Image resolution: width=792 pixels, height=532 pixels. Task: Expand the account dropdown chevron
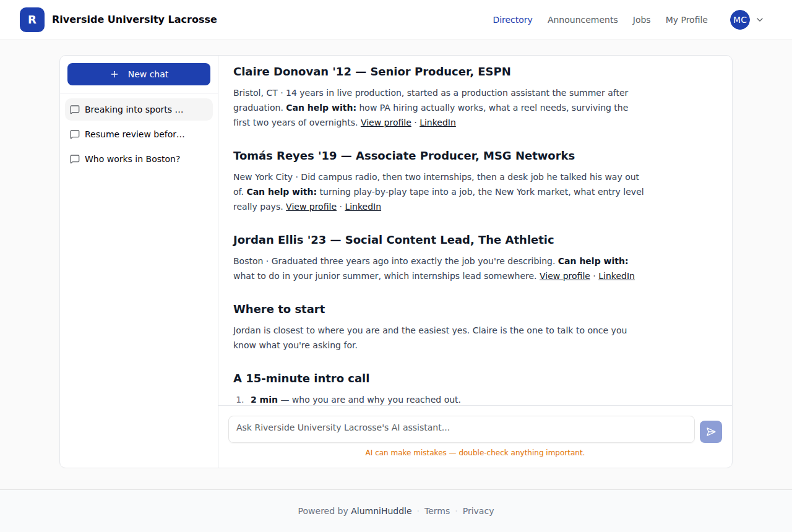click(760, 20)
